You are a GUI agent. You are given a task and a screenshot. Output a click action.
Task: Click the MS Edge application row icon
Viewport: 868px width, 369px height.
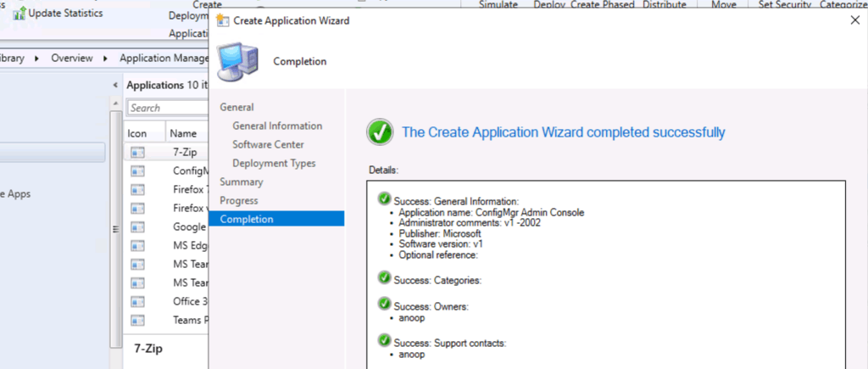pos(137,245)
